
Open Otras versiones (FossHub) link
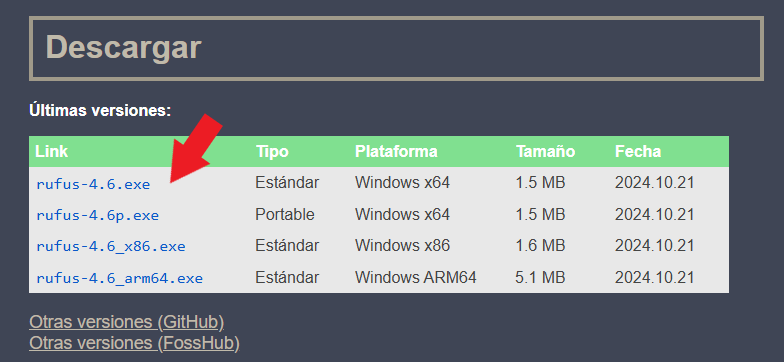[134, 343]
